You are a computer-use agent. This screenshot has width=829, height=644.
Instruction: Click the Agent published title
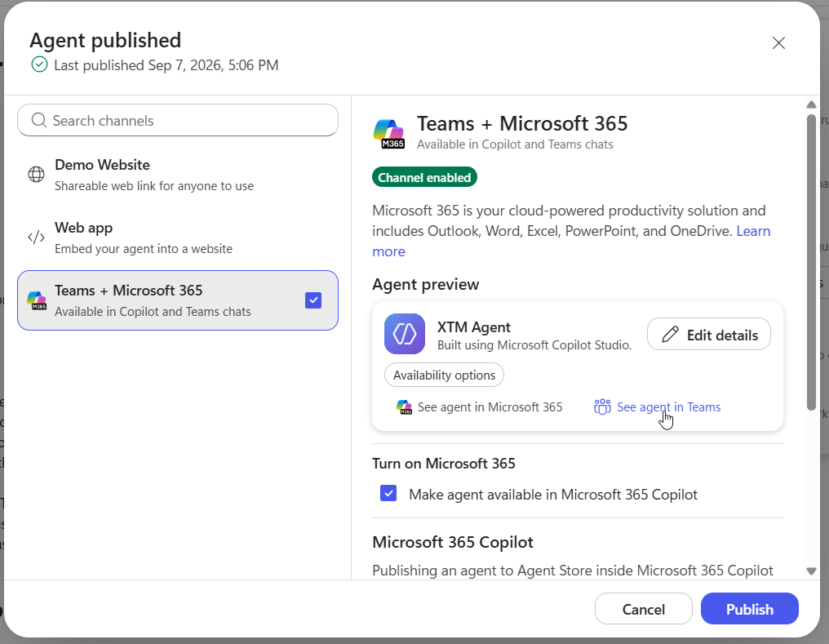pyautogui.click(x=105, y=40)
